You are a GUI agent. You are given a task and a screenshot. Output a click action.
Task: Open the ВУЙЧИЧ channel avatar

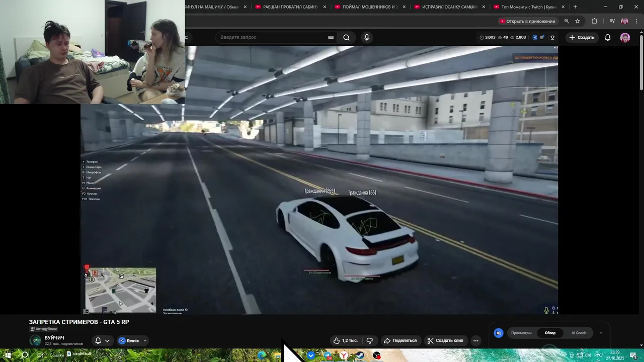click(x=35, y=340)
